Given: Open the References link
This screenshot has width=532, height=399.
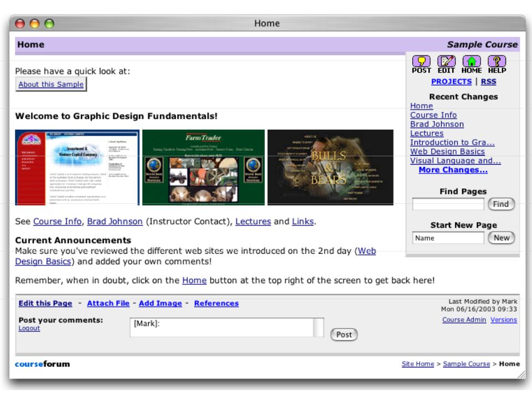Looking at the screenshot, I should tap(216, 303).
